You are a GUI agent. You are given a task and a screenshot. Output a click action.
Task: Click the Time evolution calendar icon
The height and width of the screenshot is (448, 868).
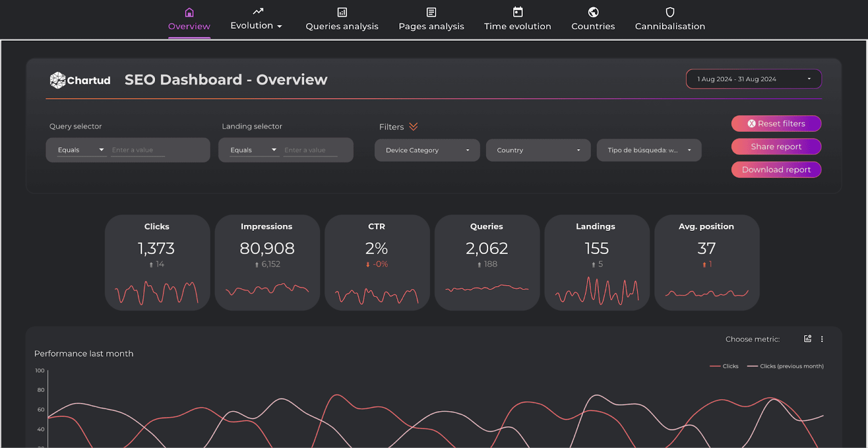pos(518,12)
